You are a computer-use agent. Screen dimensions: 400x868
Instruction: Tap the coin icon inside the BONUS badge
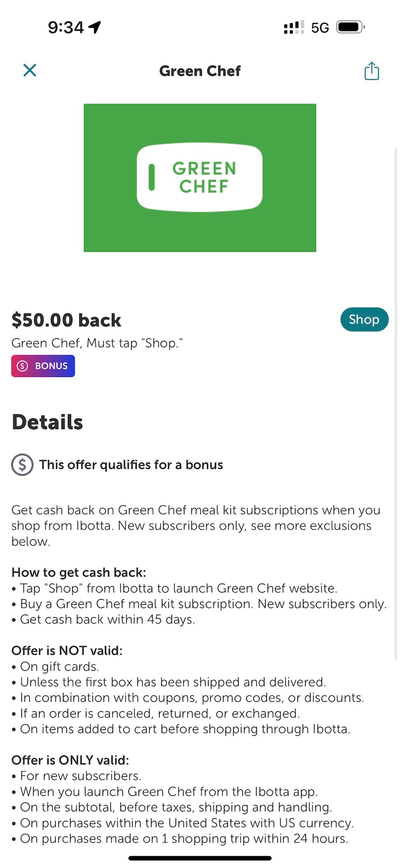click(22, 366)
